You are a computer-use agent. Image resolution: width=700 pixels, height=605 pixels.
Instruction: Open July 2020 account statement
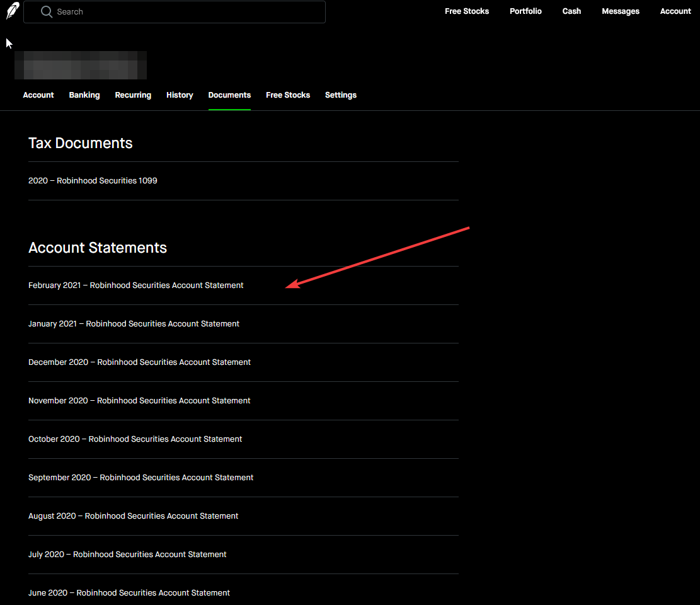tap(127, 554)
